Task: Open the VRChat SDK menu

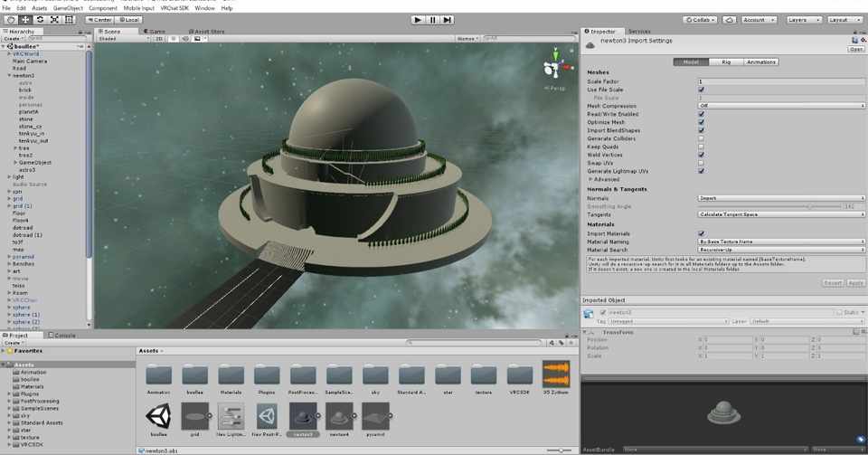Action: tap(175, 8)
